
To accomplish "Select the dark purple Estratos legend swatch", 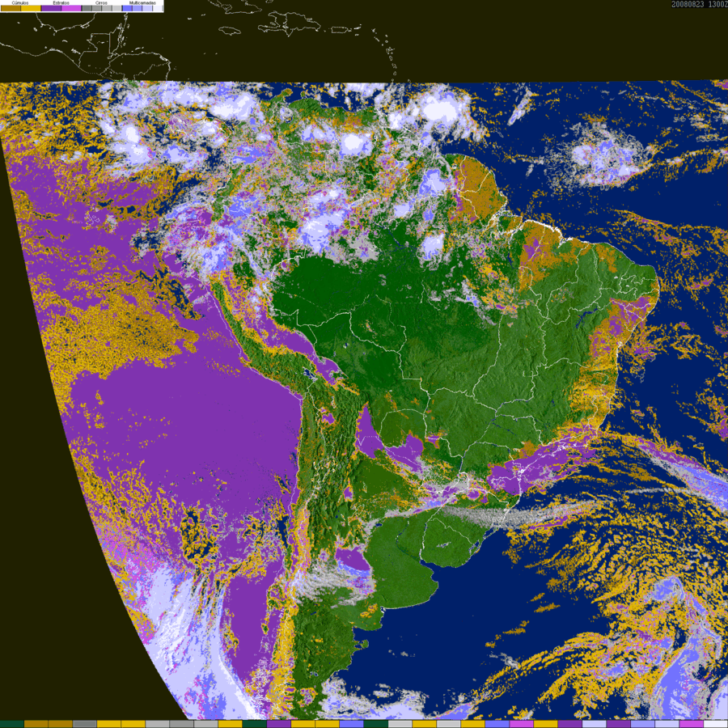I will coord(51,8).
